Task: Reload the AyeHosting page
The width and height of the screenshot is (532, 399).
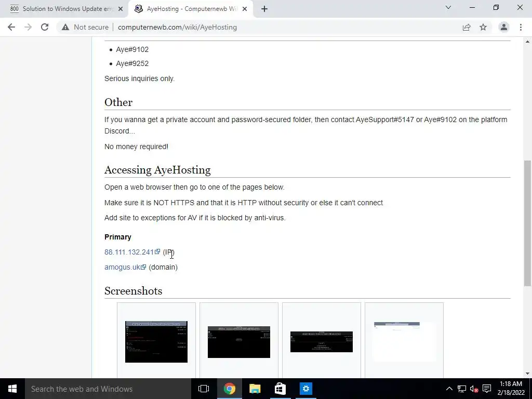Action: pyautogui.click(x=45, y=27)
